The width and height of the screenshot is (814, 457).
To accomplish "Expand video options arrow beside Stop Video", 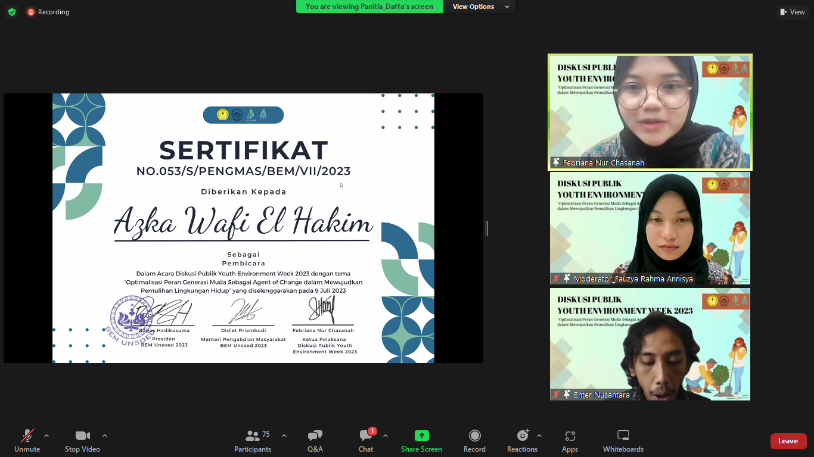I will (x=105, y=435).
